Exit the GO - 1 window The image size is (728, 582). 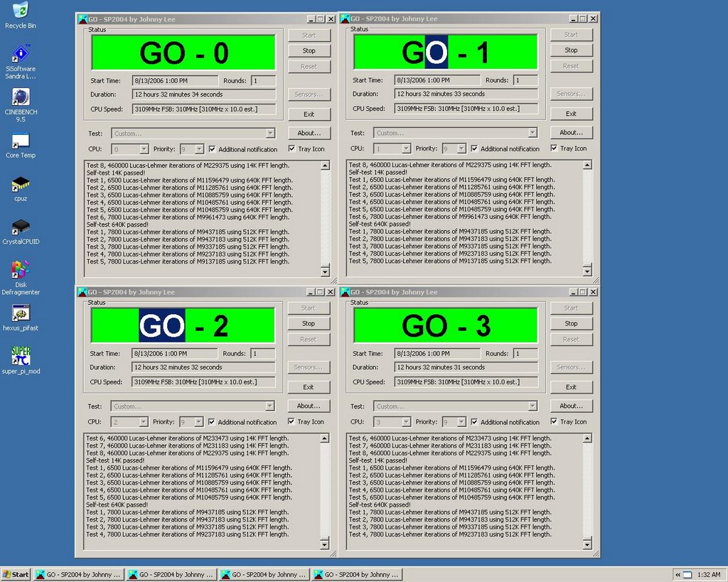(x=572, y=114)
